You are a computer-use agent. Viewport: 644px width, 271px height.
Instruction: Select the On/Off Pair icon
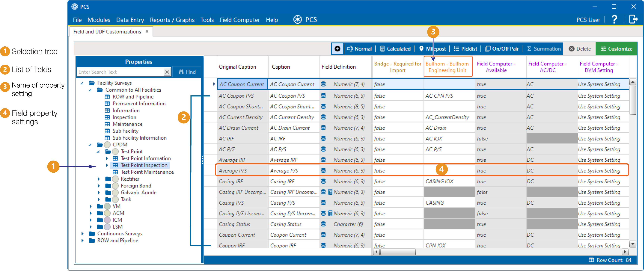coord(502,48)
